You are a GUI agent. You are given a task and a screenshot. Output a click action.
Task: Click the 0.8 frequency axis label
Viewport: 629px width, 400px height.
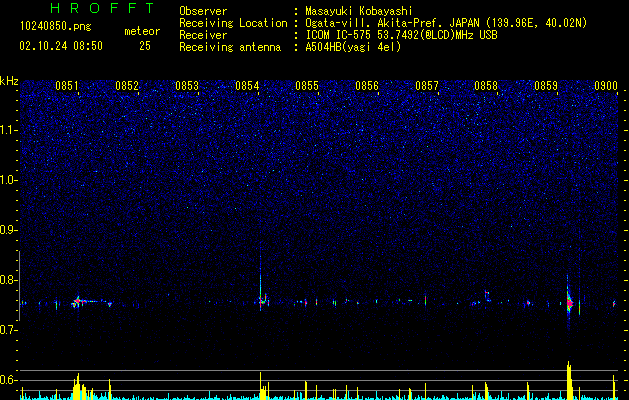coord(8,280)
